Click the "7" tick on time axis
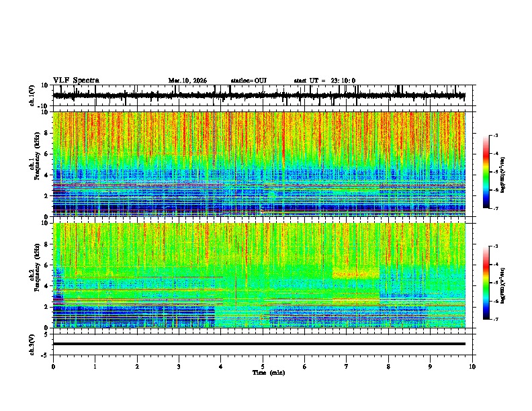 pos(347,367)
